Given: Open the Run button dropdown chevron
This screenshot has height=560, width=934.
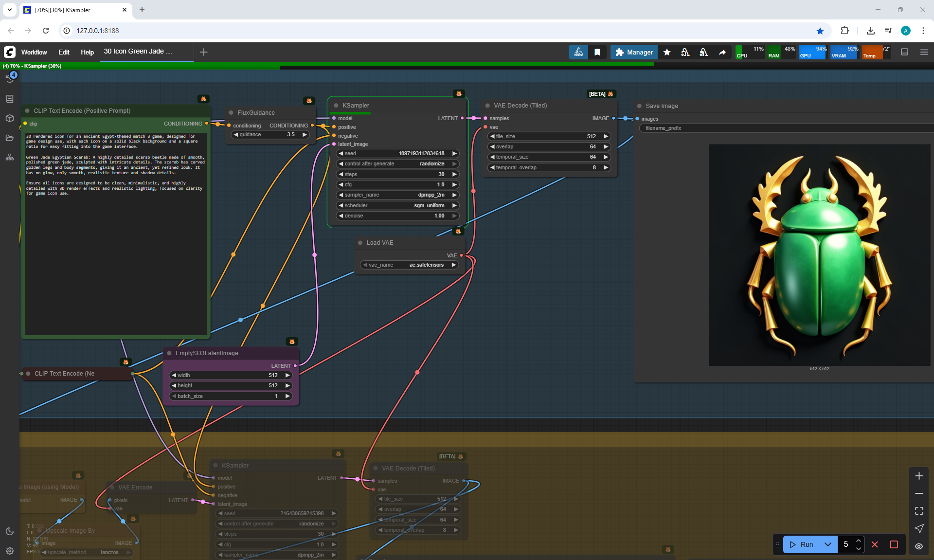Looking at the screenshot, I should click(828, 544).
